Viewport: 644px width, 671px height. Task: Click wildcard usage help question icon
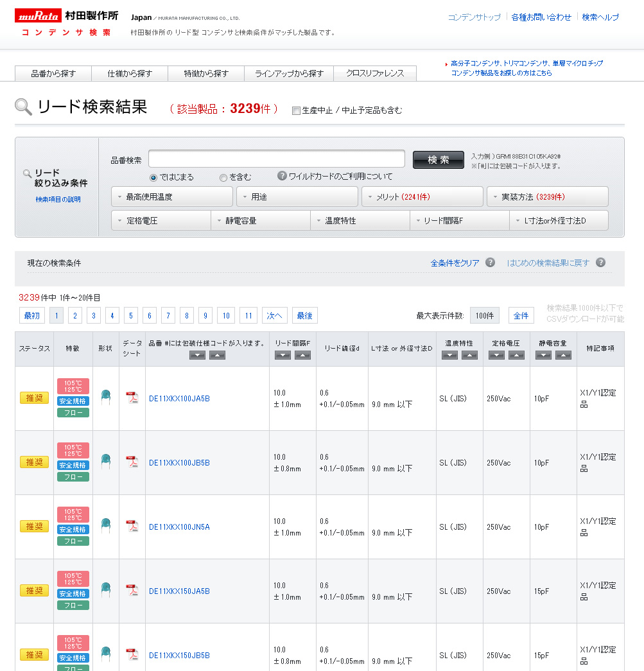click(x=282, y=176)
